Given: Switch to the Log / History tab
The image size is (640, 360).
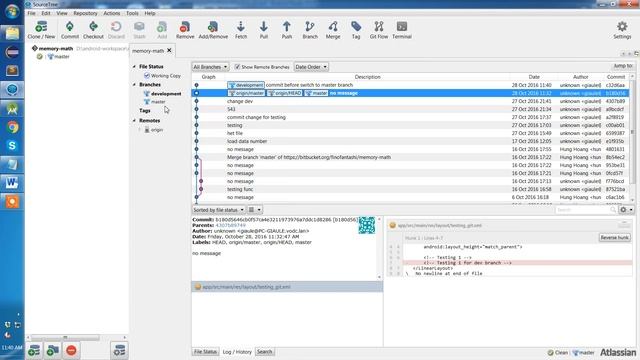Looking at the screenshot, I should click(237, 352).
